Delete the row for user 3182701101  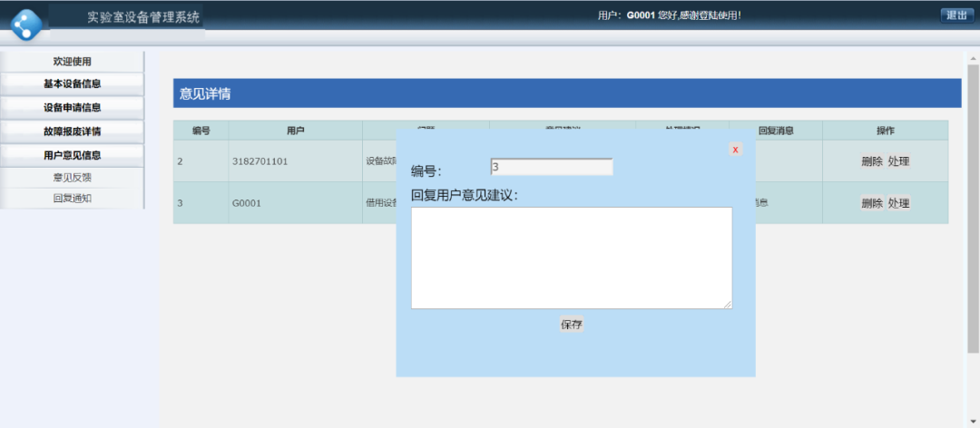[x=872, y=161]
